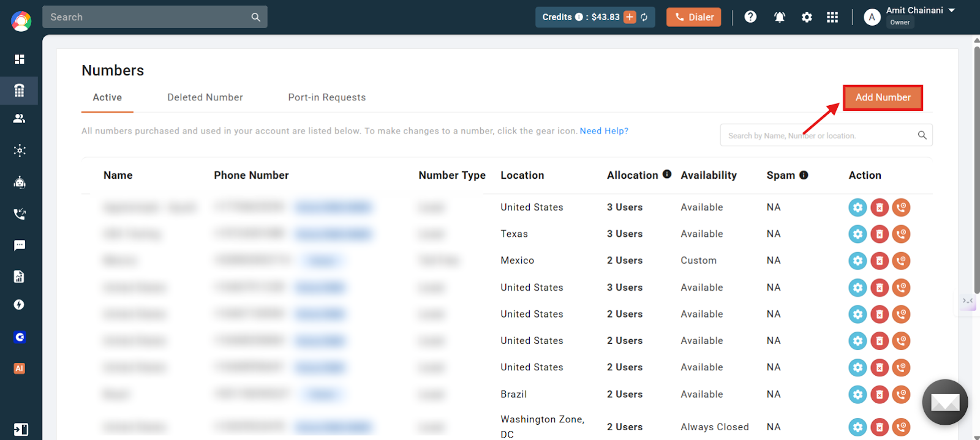Open the settings gear in top bar
The width and height of the screenshot is (980, 440).
807,17
